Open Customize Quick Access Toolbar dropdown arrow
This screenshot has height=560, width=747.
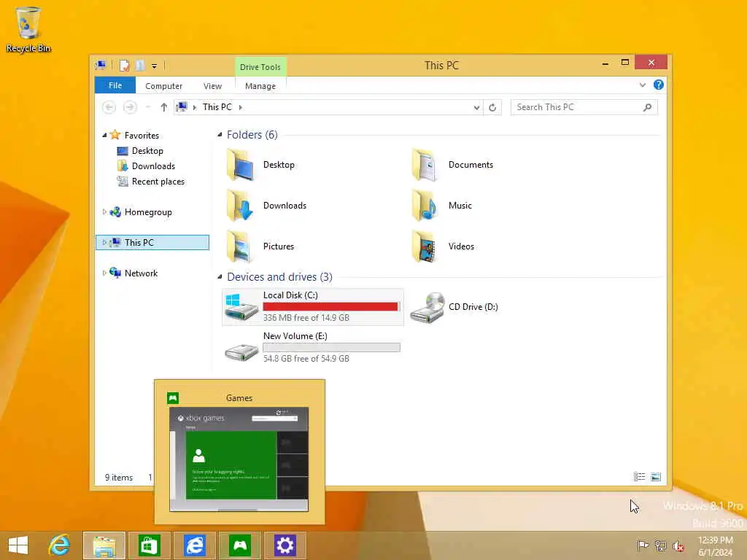[x=155, y=66]
